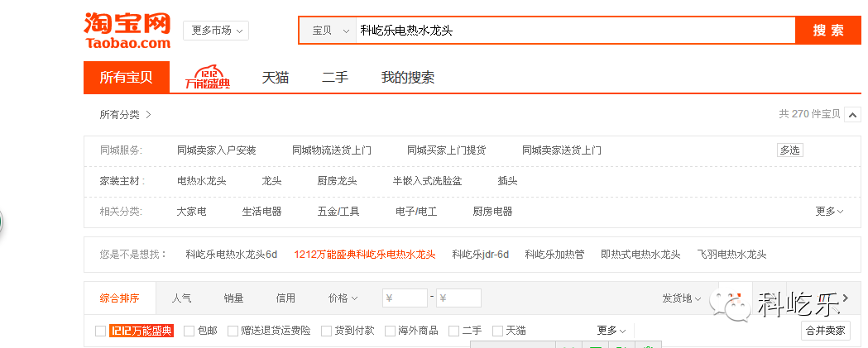Image resolution: width=868 pixels, height=348 pixels.
Task: Select 半嵌入式洗脸盆 filter
Action: coord(427,181)
